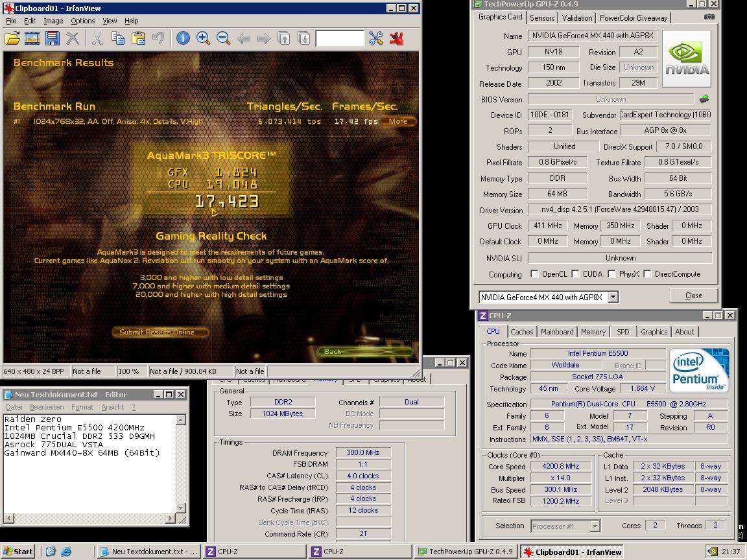The height and width of the screenshot is (560, 747).
Task: Go to next image with right arrow
Action: coord(263,38)
